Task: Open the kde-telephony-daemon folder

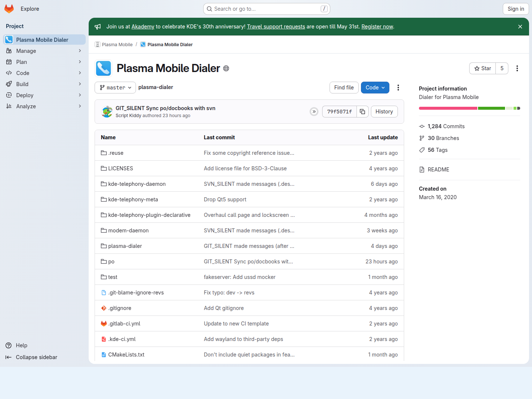Action: 137,184
